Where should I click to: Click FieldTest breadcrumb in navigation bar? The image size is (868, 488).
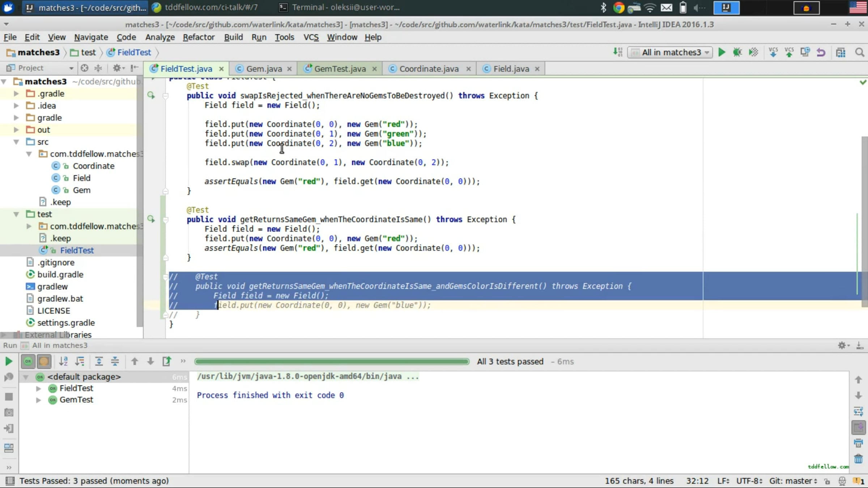tap(129, 52)
